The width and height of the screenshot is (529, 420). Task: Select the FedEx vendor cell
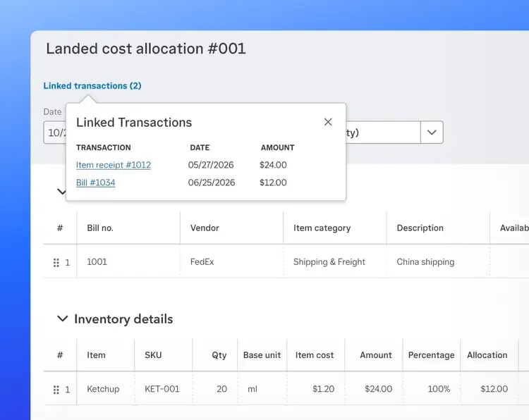point(231,261)
